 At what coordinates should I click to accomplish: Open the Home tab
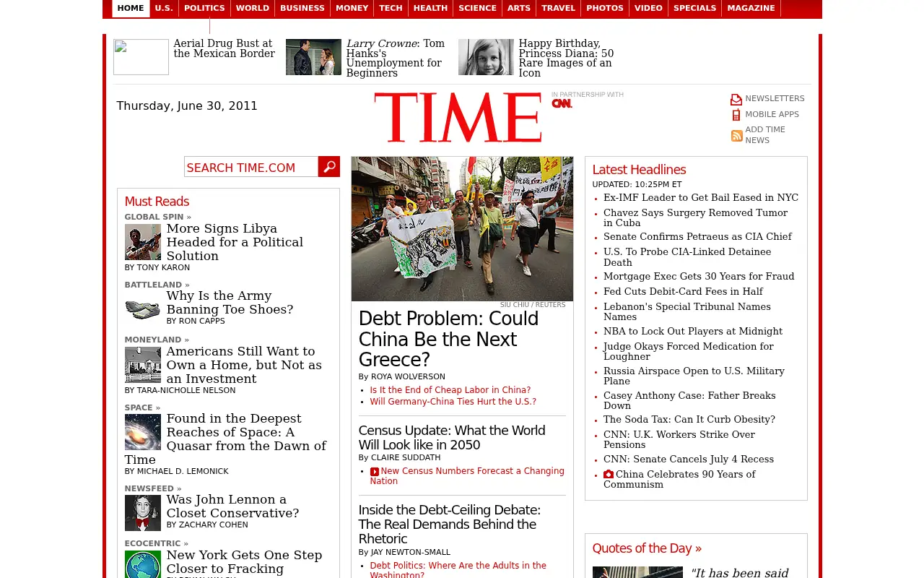pos(131,9)
